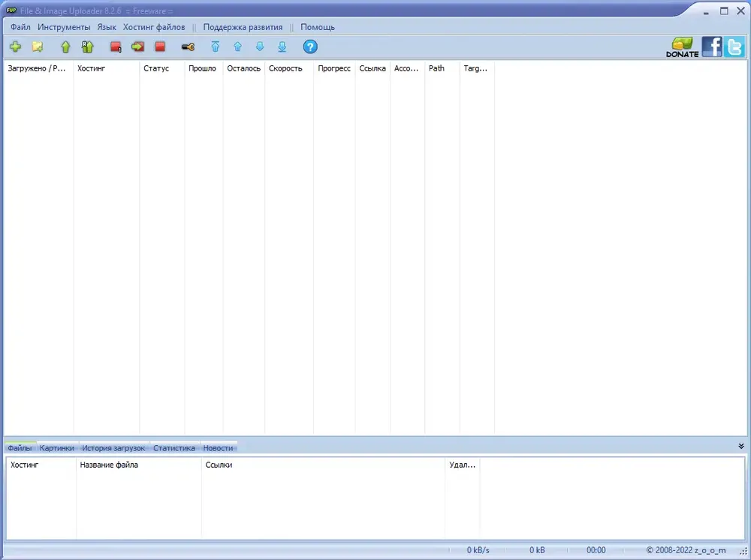The image size is (751, 560).
Task: Switch to the Файлы tab
Action: pos(20,448)
